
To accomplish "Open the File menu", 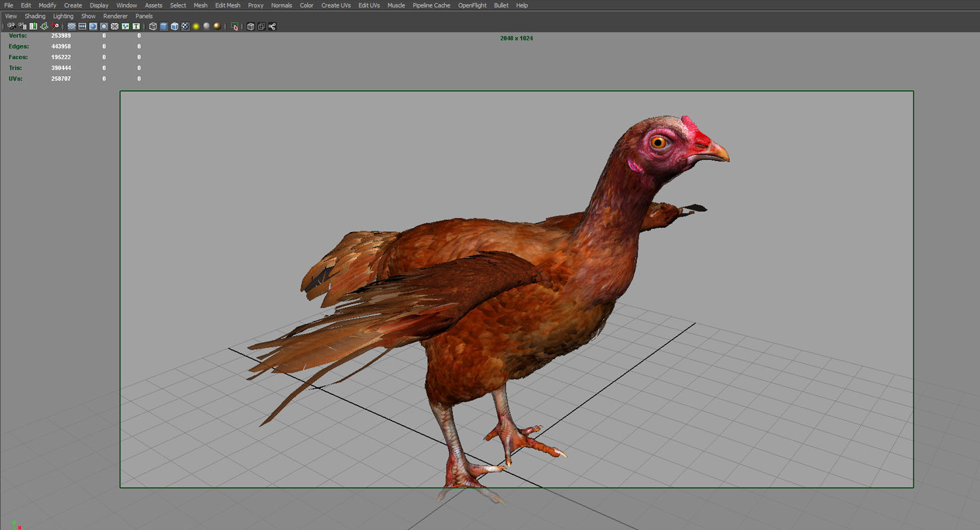I will tap(9, 5).
